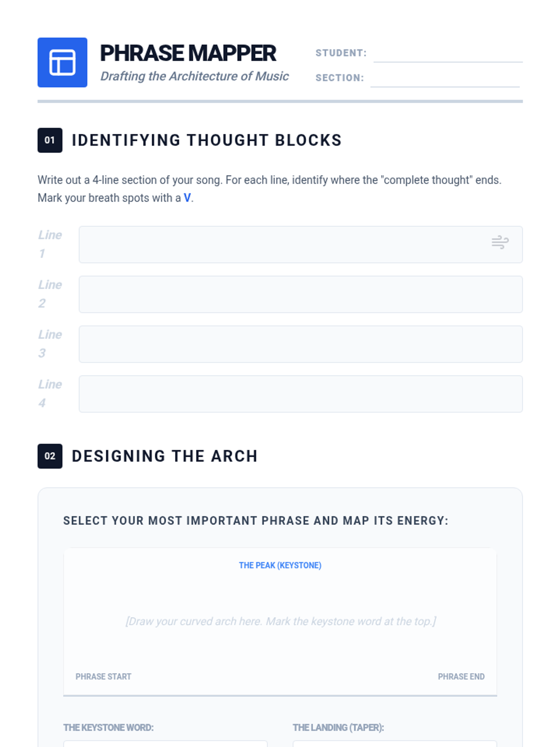Screen dimensions: 560x747
Task: Click the Phrase End marker
Action: coord(461,677)
